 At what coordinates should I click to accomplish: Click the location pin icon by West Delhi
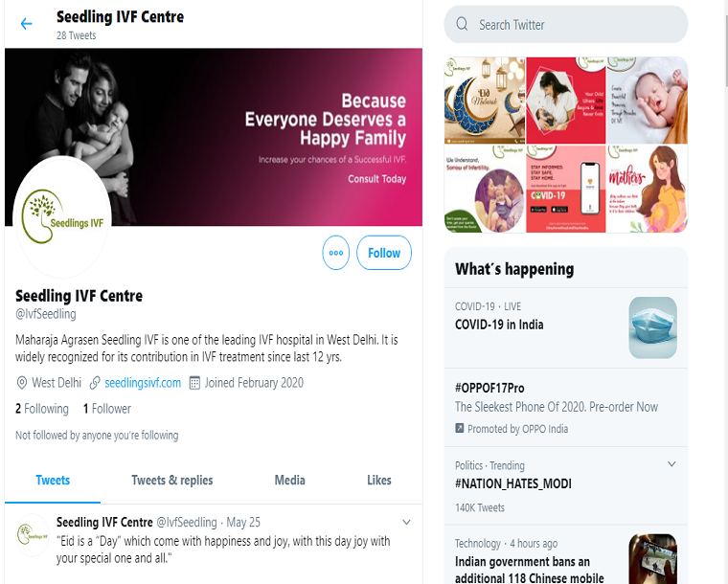click(21, 383)
